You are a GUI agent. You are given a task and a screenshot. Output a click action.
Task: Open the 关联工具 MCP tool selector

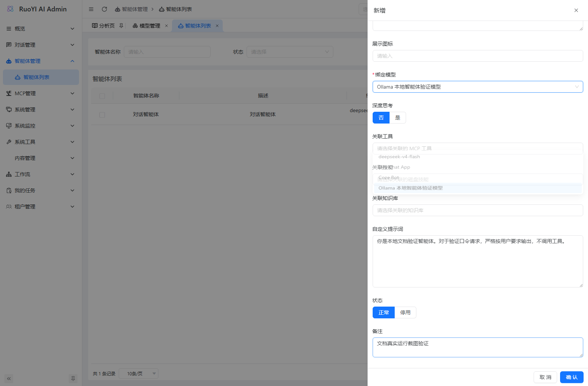478,149
